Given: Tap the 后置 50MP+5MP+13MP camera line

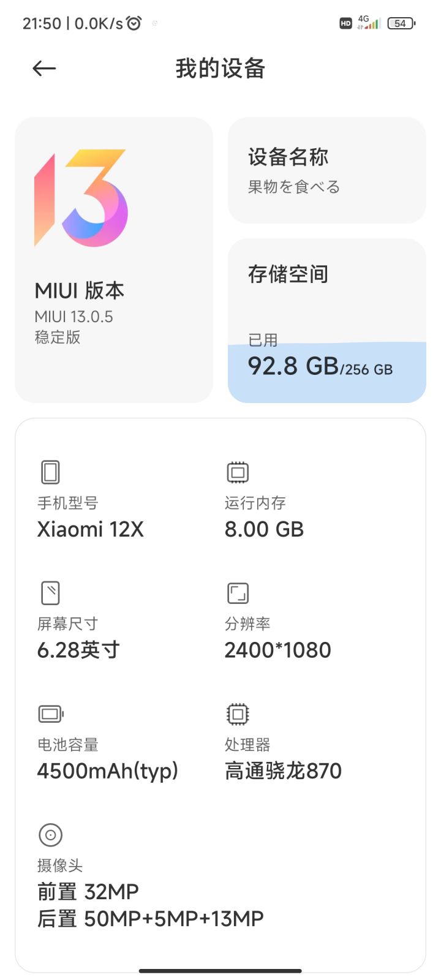Looking at the screenshot, I should pos(151,919).
